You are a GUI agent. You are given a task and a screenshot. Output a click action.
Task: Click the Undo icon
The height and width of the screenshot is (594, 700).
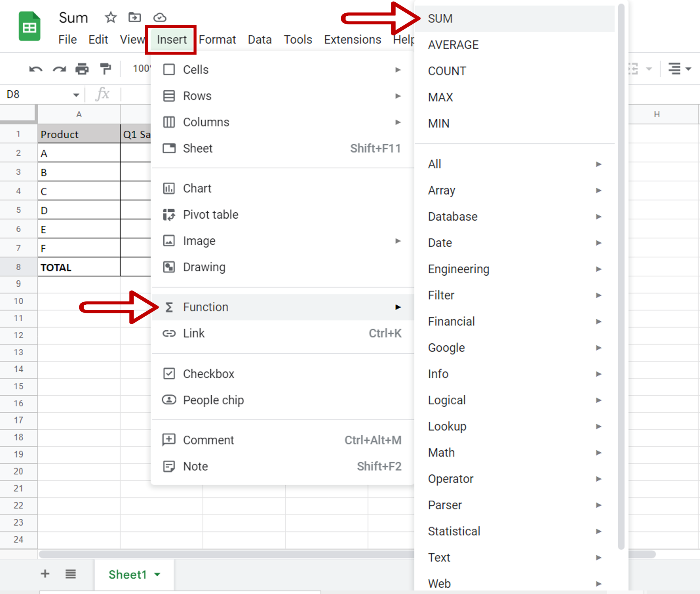coord(36,69)
